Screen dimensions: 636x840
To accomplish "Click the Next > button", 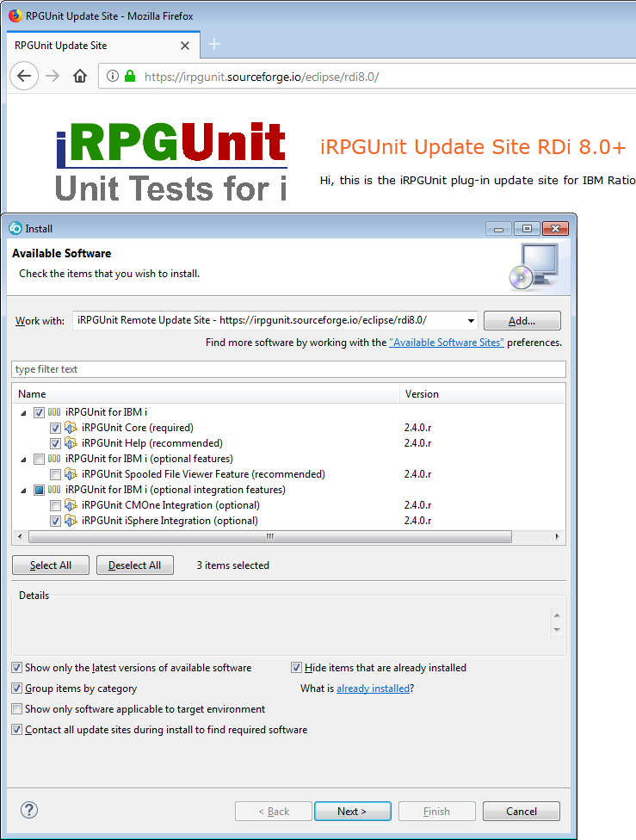I will [353, 811].
